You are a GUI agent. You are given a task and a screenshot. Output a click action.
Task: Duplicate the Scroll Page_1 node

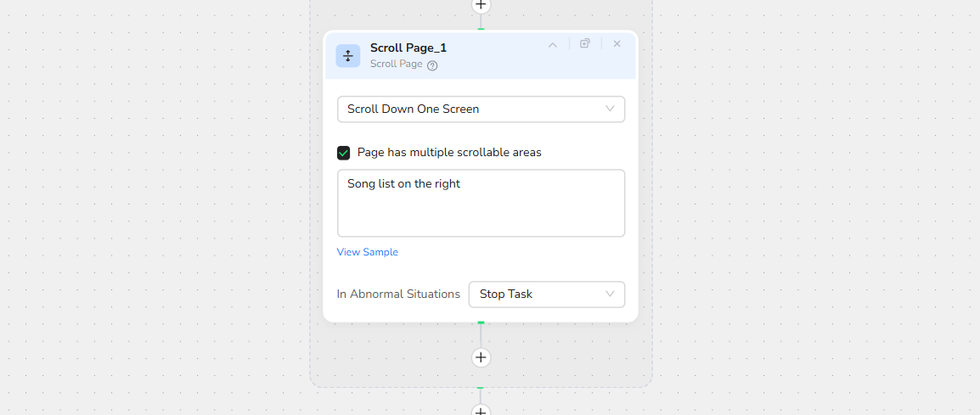tap(584, 43)
